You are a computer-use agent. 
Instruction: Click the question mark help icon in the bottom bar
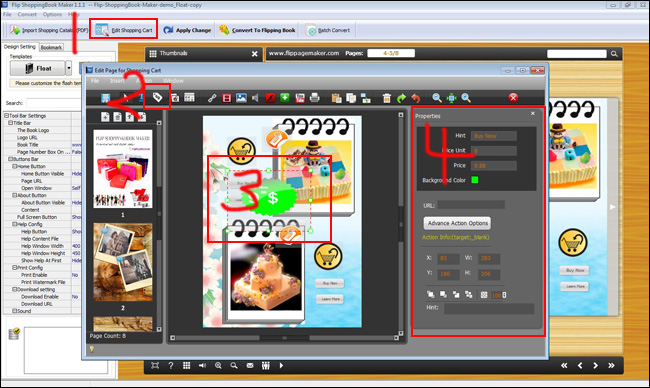[171, 365]
